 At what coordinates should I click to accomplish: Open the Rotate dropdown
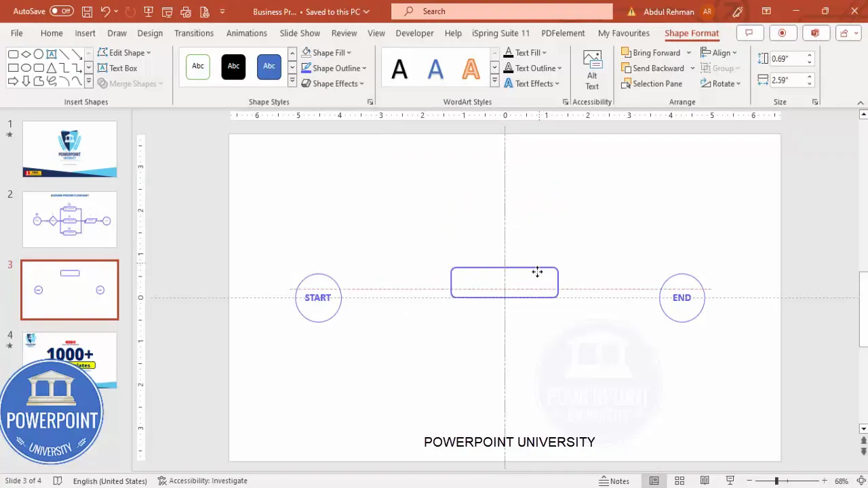point(721,84)
